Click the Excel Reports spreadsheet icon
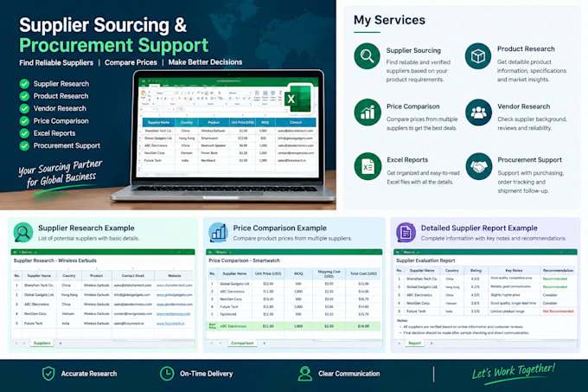The height and width of the screenshot is (392, 588). [367, 166]
